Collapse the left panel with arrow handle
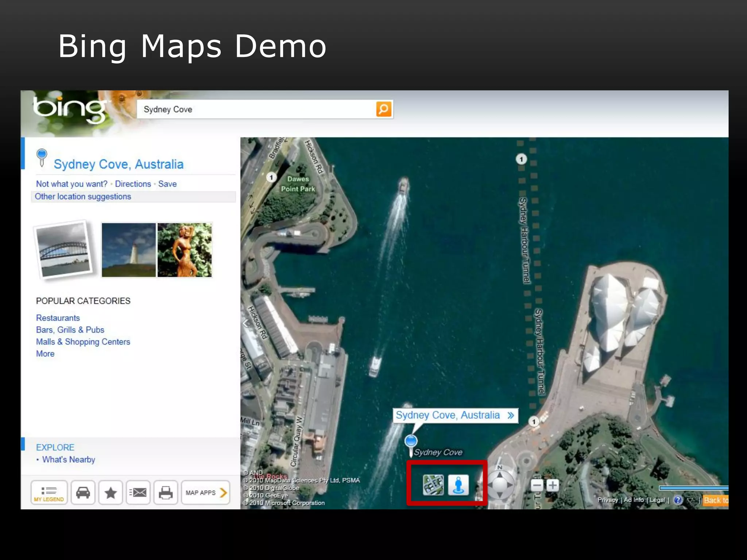The image size is (747, 560). (246, 323)
